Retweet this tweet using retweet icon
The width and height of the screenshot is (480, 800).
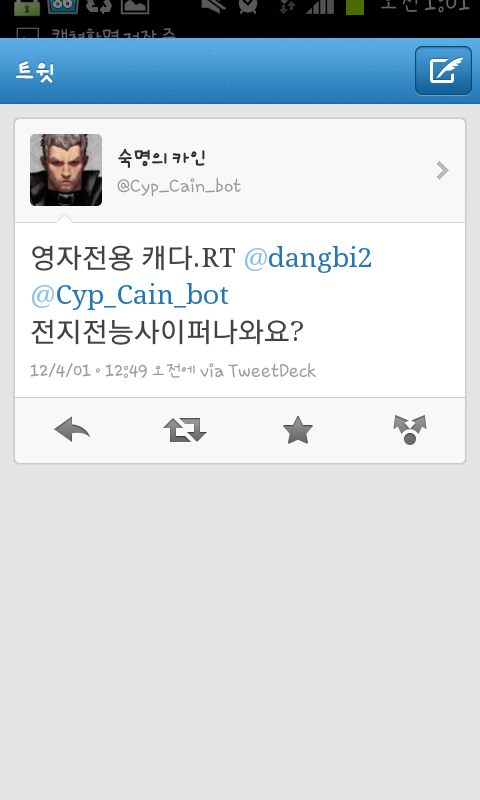coord(185,430)
